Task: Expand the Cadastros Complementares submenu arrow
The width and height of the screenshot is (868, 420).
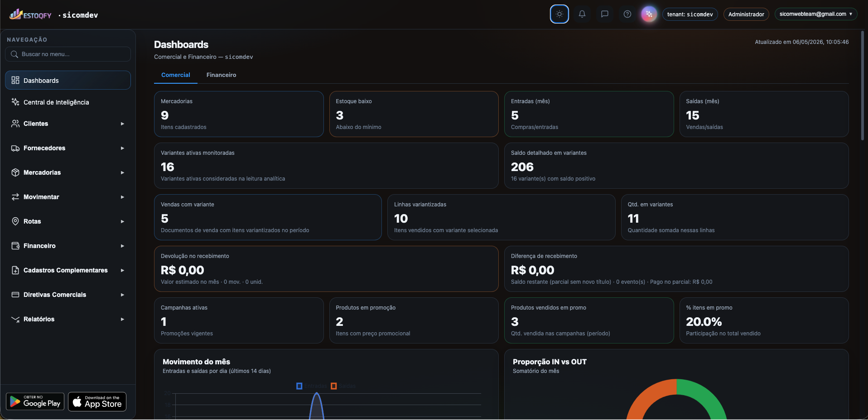Action: [122, 270]
